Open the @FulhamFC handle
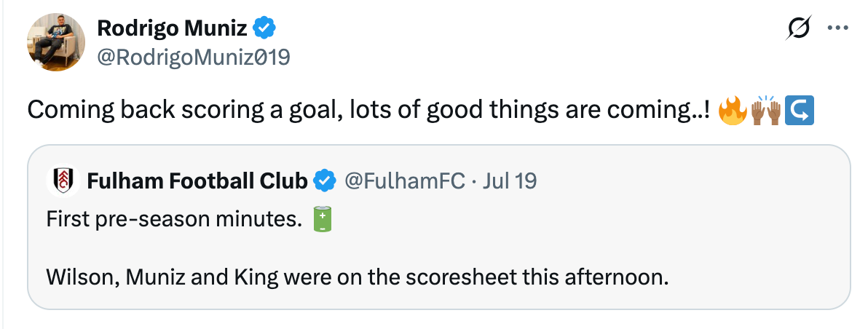Screen dimensions: 868x329 403,181
